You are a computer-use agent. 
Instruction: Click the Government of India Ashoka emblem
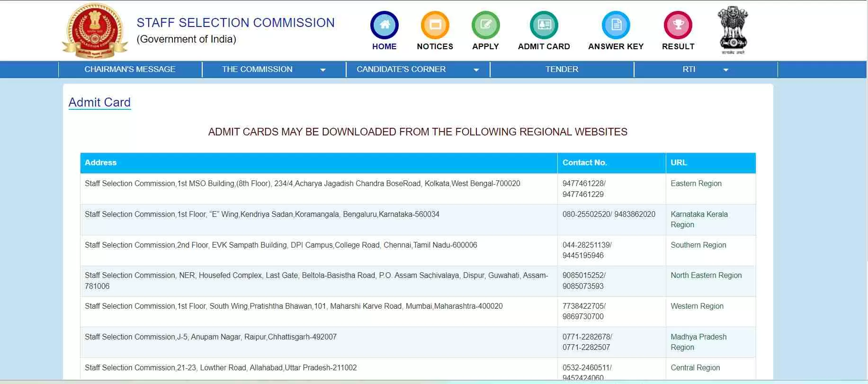[x=733, y=30]
